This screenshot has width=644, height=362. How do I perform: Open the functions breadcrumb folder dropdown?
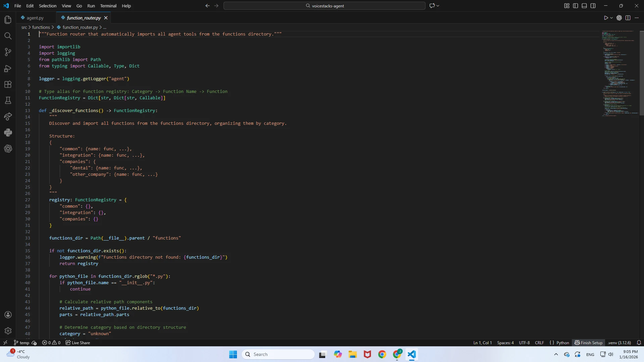(x=41, y=28)
